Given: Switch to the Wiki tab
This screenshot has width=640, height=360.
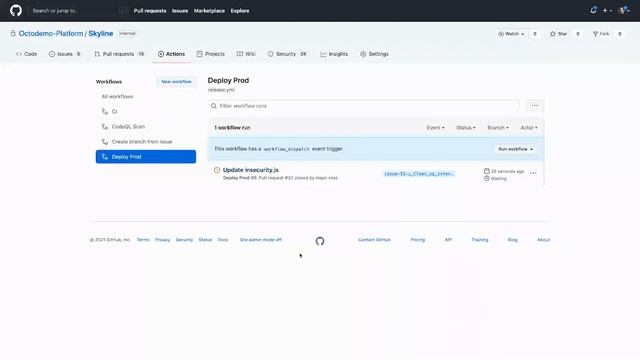Looking at the screenshot, I should coord(246,54).
